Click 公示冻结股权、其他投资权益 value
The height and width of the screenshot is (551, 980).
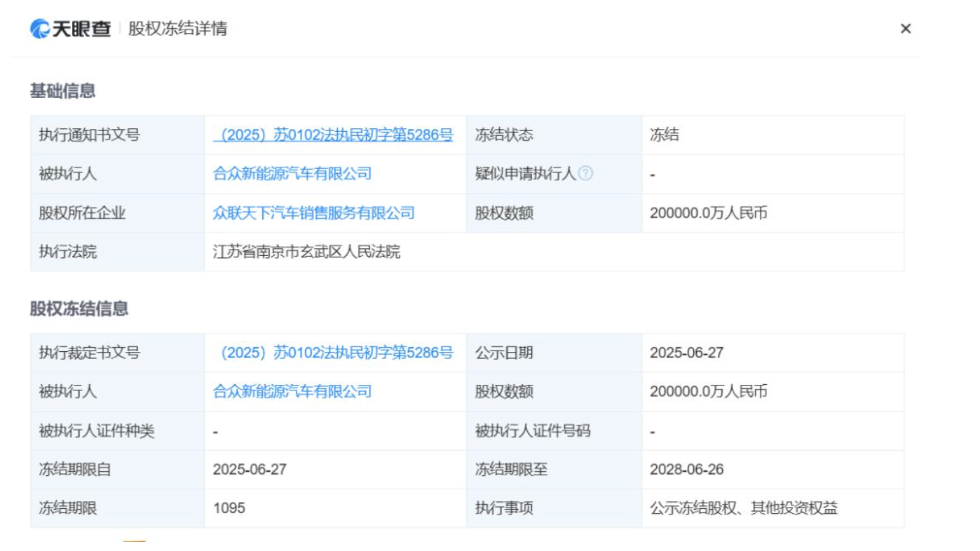point(744,508)
